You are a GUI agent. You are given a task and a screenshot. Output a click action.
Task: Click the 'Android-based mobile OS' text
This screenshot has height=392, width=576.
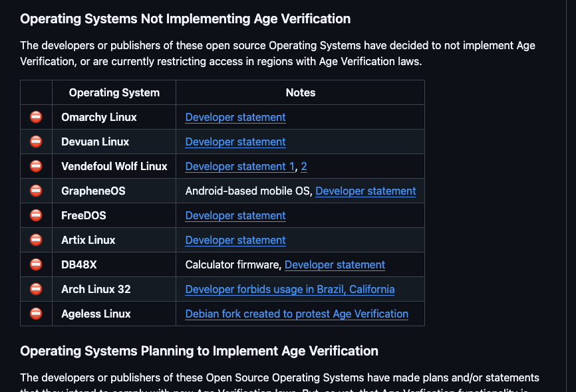248,191
